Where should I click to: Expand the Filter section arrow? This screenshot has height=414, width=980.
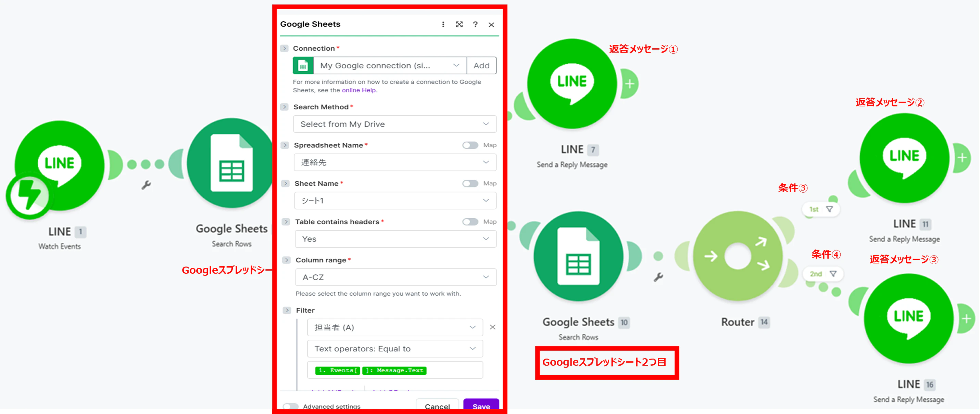coord(287,310)
